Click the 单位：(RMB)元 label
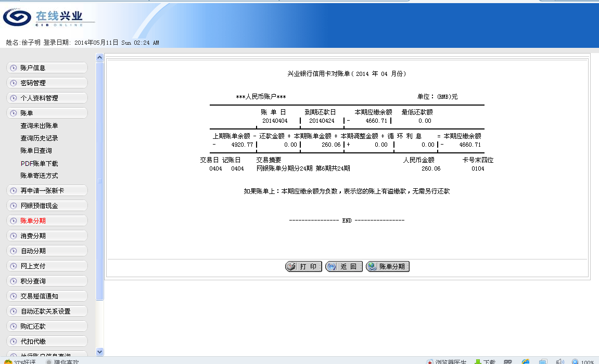The height and width of the screenshot is (364, 599). coord(437,97)
